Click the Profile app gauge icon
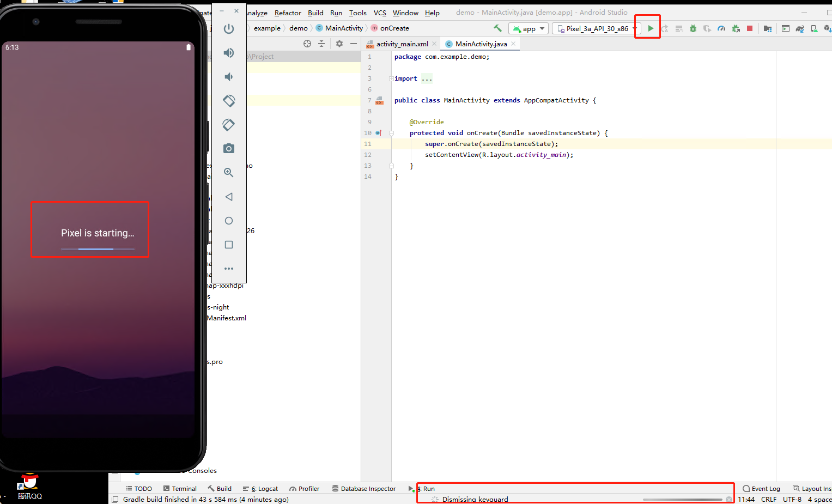The image size is (832, 504). (721, 28)
